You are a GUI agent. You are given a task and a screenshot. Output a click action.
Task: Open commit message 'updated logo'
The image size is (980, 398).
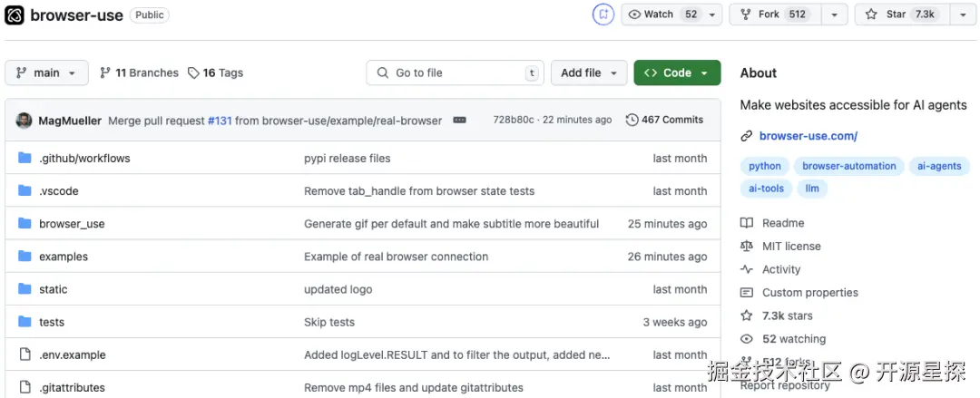338,289
